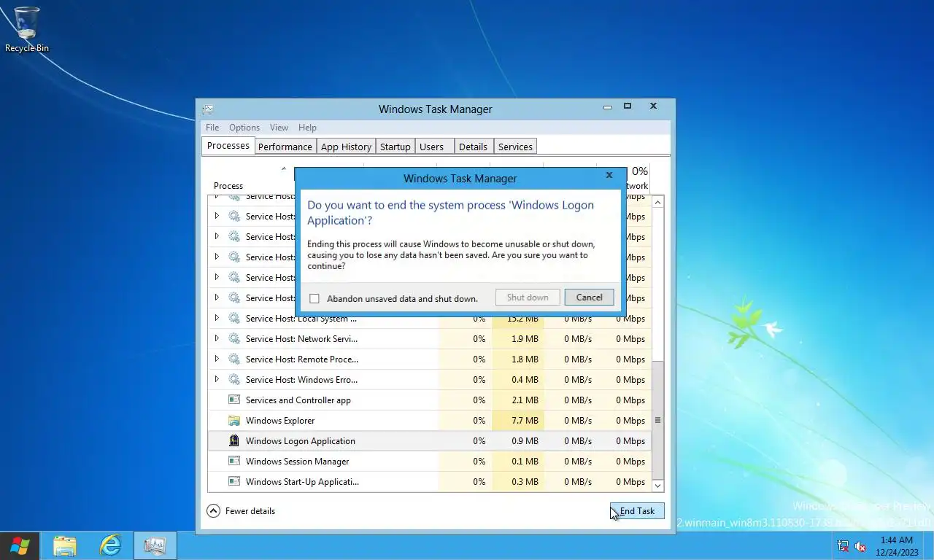Click gear icon of Service Host: Network Servi...
The height and width of the screenshot is (560, 934).
click(x=234, y=338)
